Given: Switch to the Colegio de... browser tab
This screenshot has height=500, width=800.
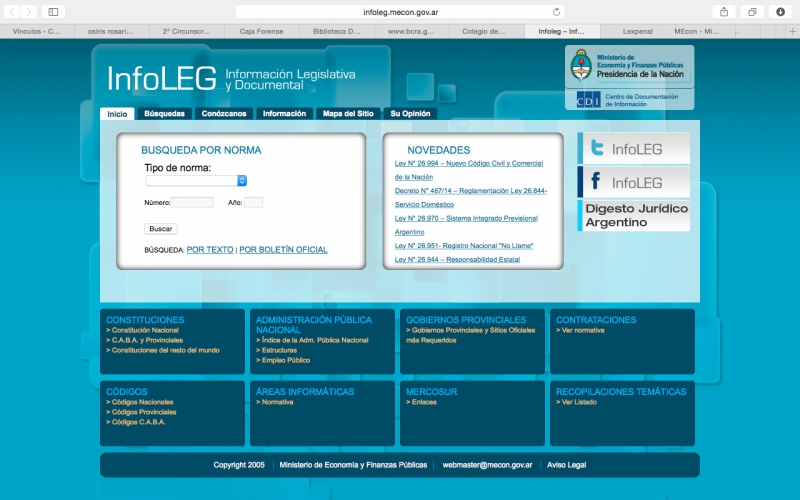Looking at the screenshot, I should tap(483, 32).
